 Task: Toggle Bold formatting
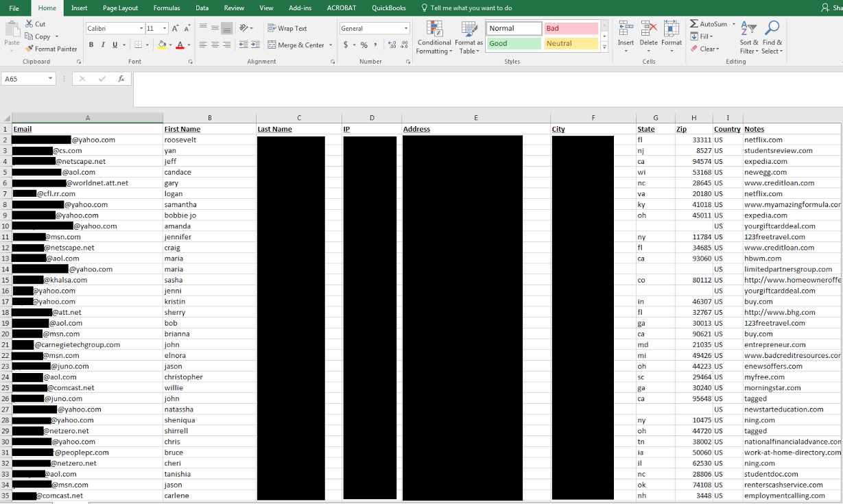tap(91, 45)
